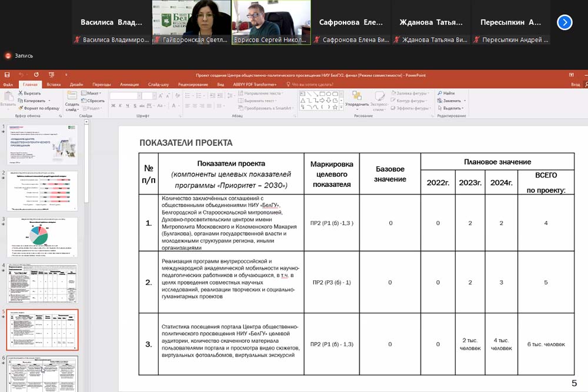
Task: Select the Format Painter (Формат по образцу) tool
Action: click(x=20, y=108)
